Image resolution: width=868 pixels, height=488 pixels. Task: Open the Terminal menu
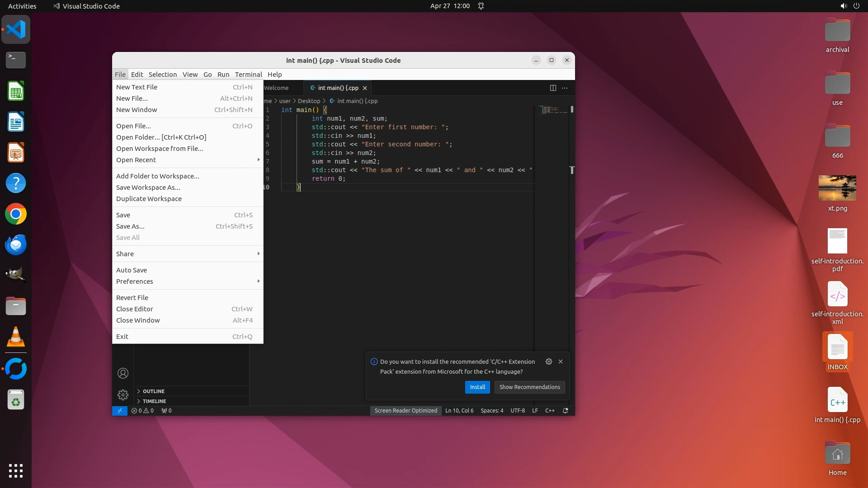(x=248, y=75)
